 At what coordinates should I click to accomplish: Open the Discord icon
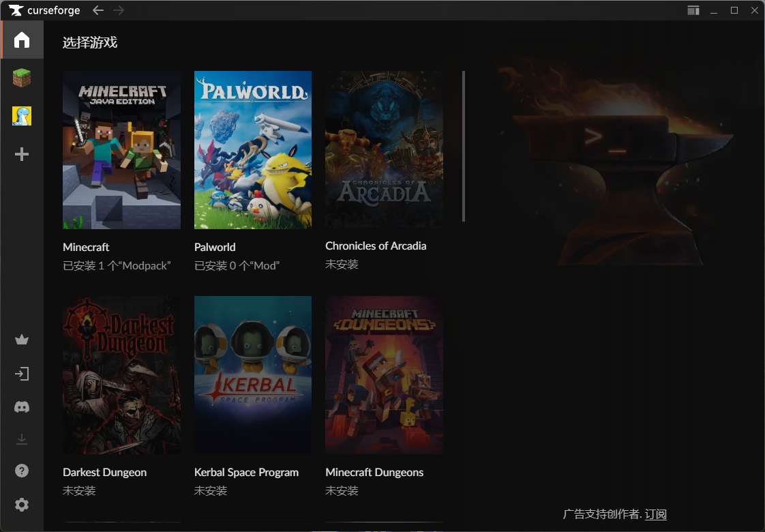[22, 407]
